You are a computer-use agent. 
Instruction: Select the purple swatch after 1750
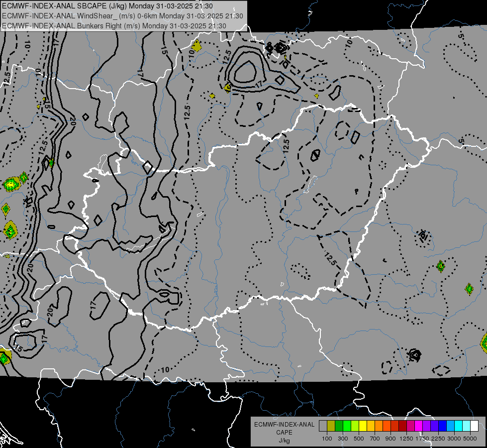[426, 426]
